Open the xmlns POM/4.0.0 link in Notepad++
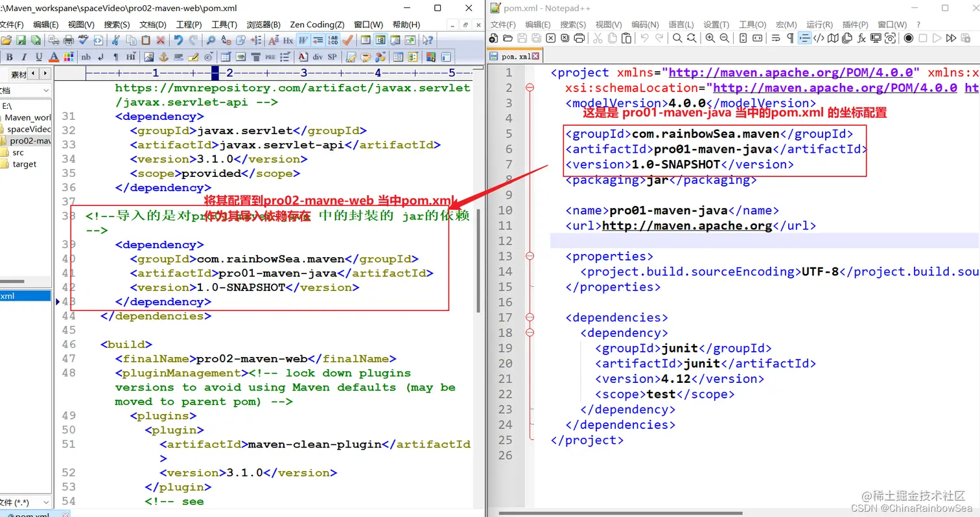This screenshot has width=980, height=517. [x=791, y=73]
